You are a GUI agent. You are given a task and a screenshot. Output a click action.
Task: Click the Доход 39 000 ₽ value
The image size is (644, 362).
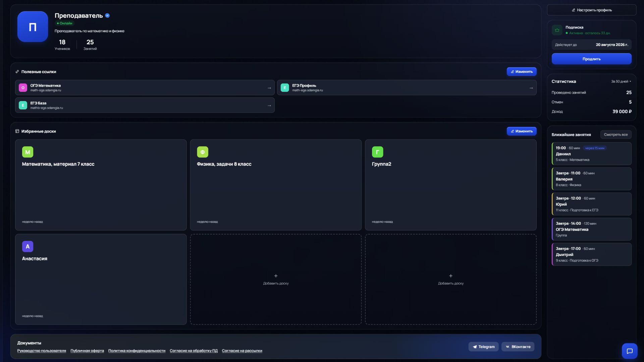coord(622,111)
